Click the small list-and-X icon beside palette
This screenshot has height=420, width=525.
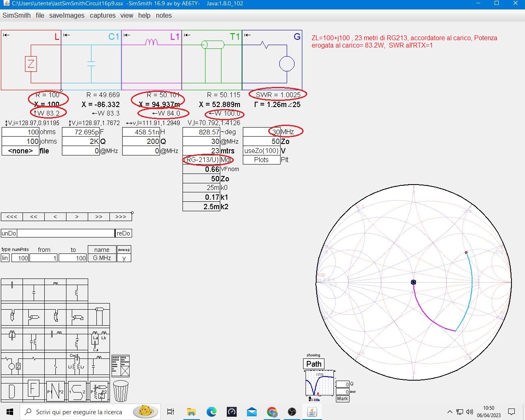(x=121, y=366)
